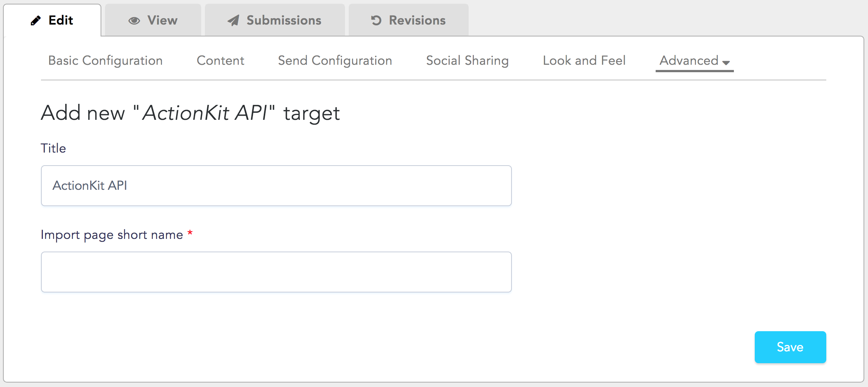868x387 pixels.
Task: Go to Basic Configuration section
Action: [105, 61]
